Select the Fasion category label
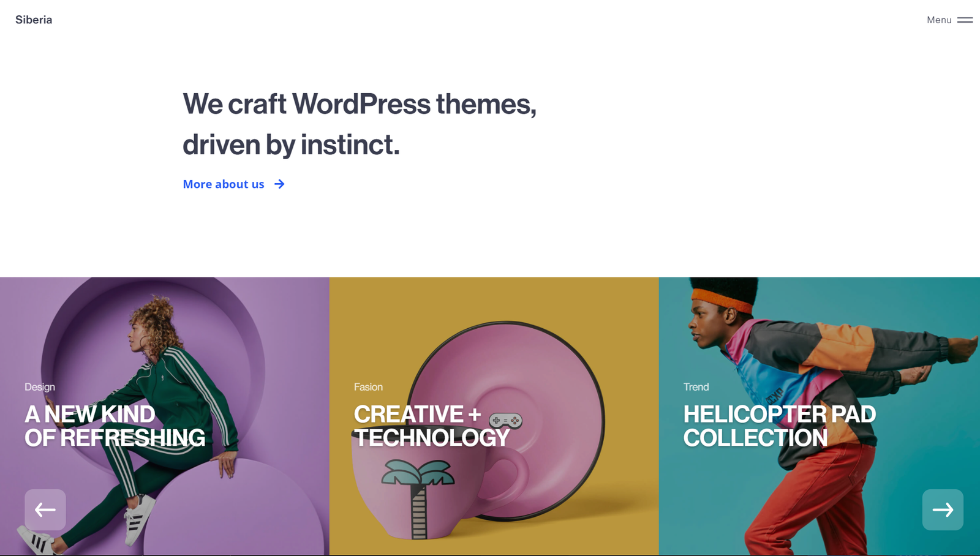980x556 pixels. click(368, 387)
